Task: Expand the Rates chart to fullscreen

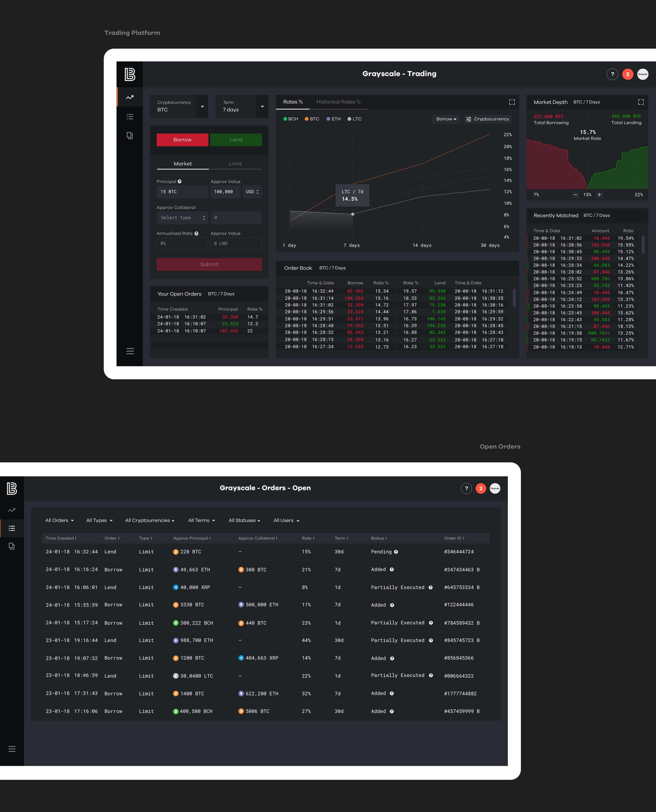Action: [x=512, y=102]
